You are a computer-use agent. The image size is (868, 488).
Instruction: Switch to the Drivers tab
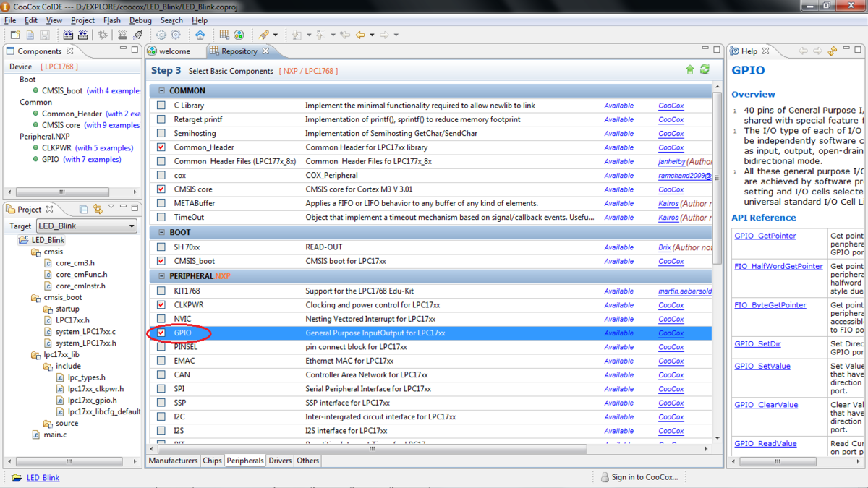281,461
